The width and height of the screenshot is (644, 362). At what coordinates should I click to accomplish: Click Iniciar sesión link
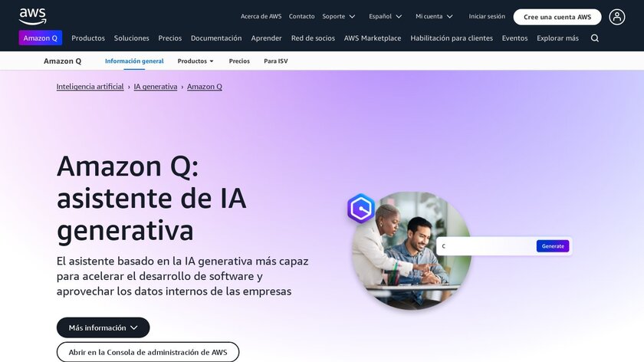(x=487, y=16)
